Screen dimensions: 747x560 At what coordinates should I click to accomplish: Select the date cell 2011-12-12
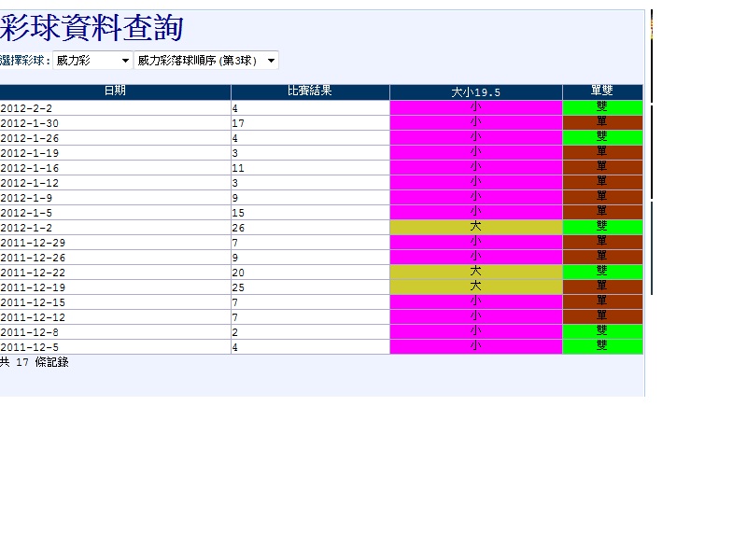(x=115, y=317)
